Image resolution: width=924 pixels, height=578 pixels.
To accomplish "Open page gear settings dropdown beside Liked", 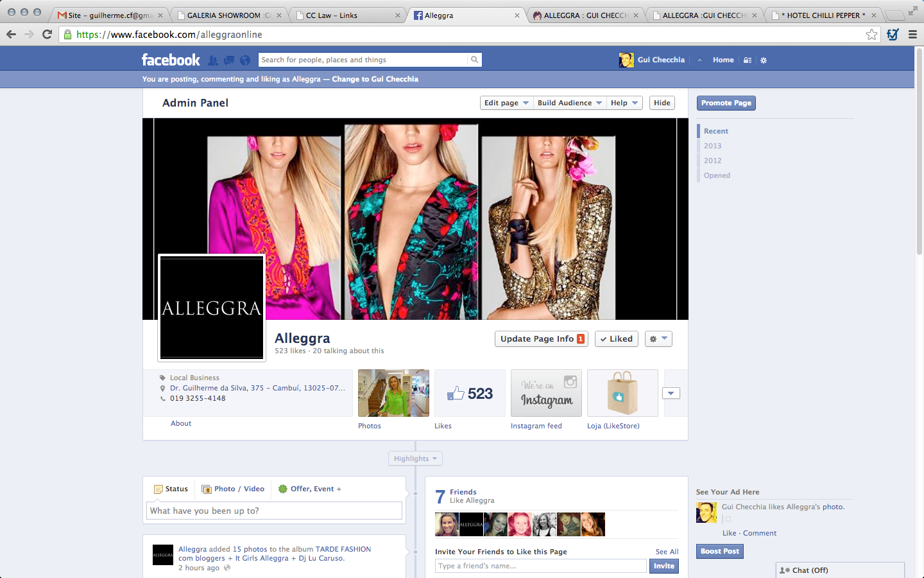I will point(658,339).
